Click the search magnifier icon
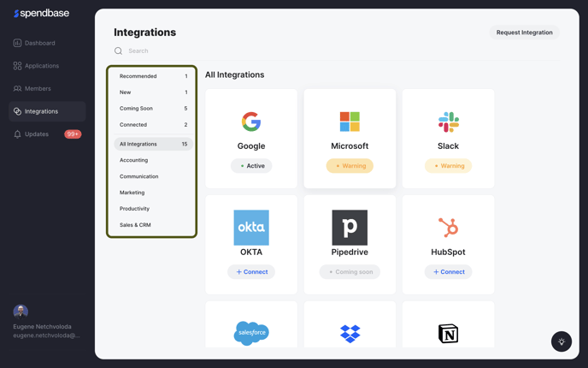Screen dimensions: 588x368 (x=118, y=50)
